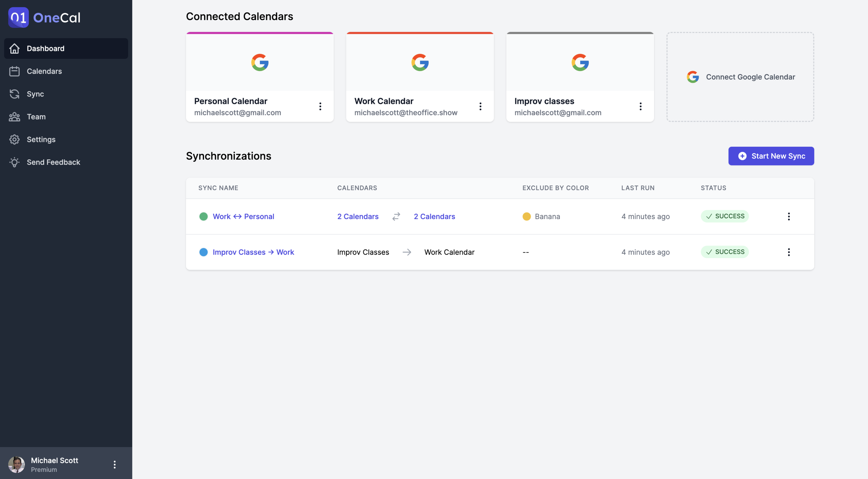Expand Improv classes calendar options
The width and height of the screenshot is (868, 479).
pyautogui.click(x=641, y=106)
